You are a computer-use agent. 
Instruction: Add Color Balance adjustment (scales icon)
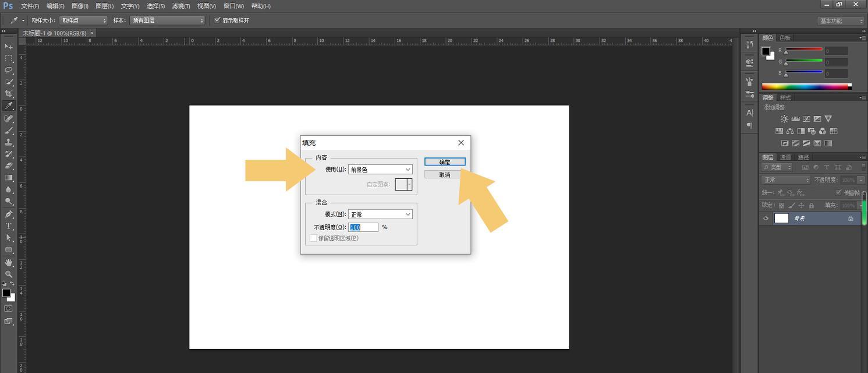pyautogui.click(x=790, y=131)
